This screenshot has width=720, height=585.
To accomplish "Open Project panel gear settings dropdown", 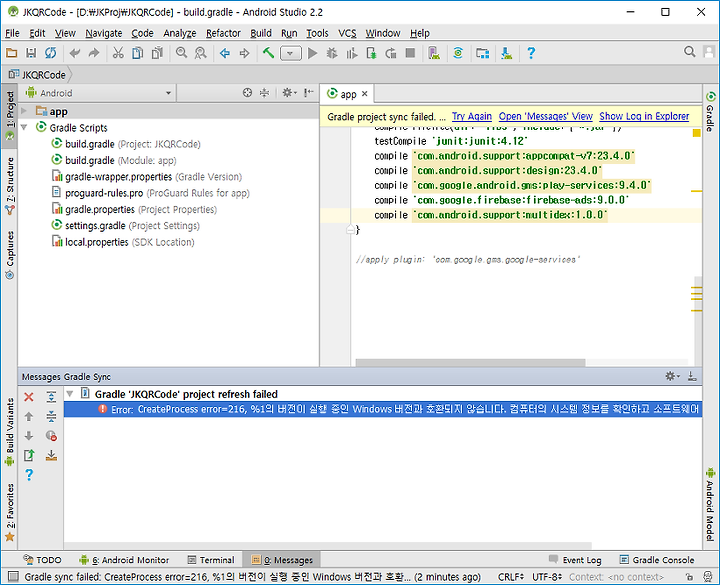I will tap(289, 93).
